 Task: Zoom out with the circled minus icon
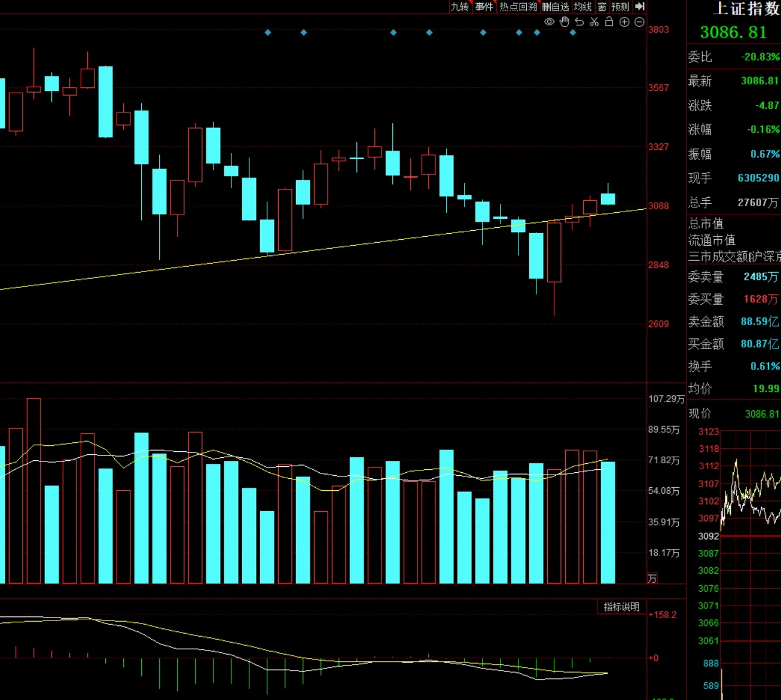point(639,22)
